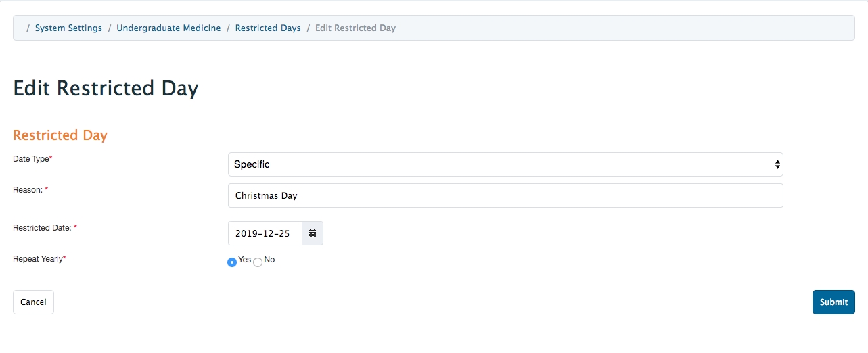
Task: Select No for Repeat Yearly
Action: click(x=258, y=262)
